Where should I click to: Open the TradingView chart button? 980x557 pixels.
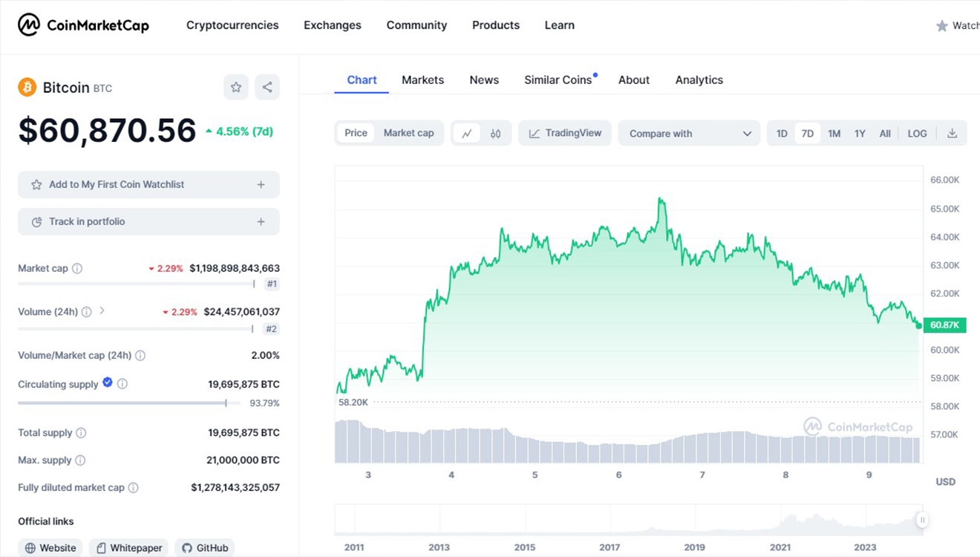(565, 134)
